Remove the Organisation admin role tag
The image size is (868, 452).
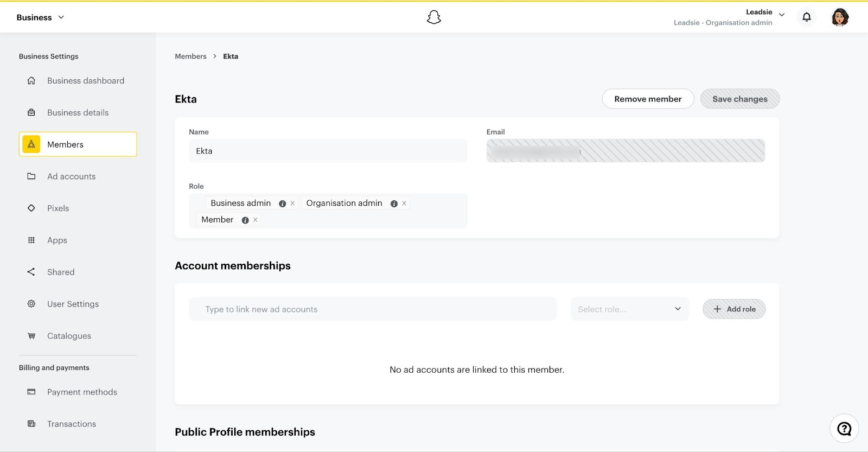point(404,203)
